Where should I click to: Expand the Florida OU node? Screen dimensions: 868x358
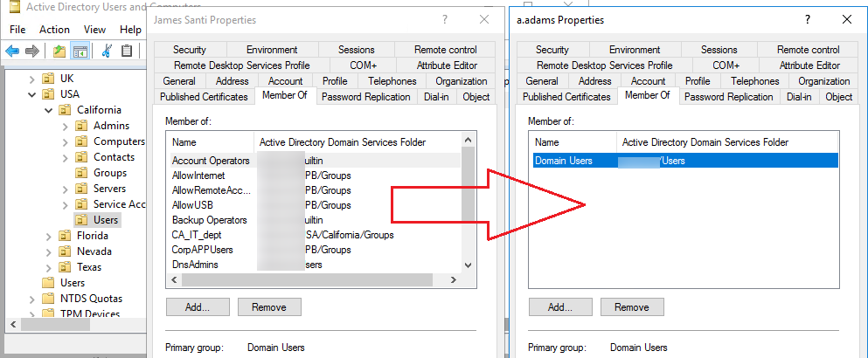pos(49,236)
